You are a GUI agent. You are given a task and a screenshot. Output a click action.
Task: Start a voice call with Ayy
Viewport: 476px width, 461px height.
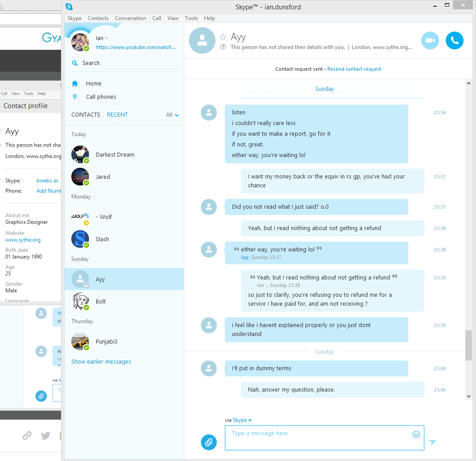455,40
